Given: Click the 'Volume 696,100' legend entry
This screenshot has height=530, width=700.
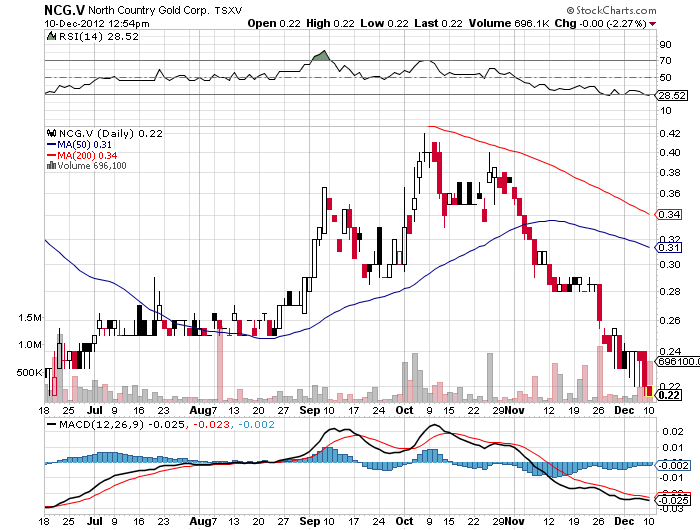Looking at the screenshot, I should click(92, 166).
